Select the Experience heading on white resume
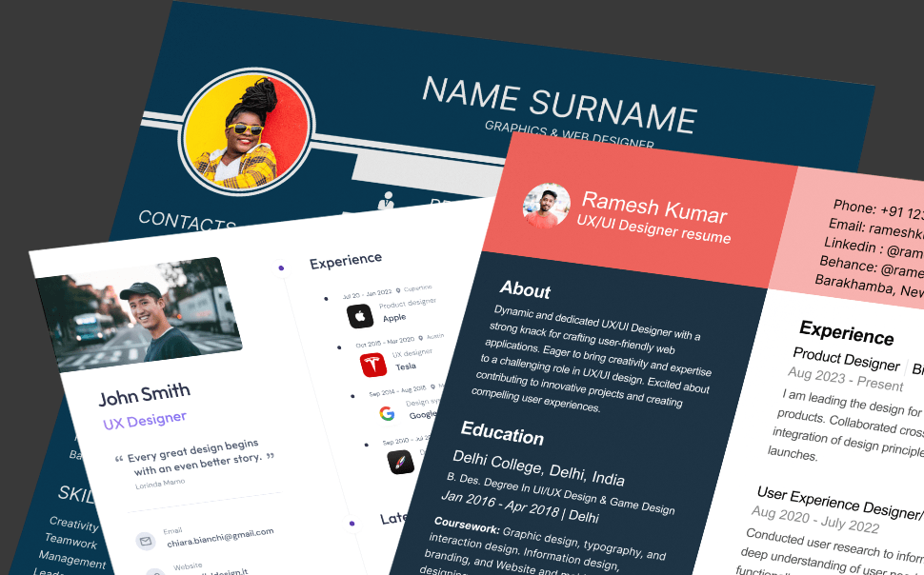Screen dimensions: 924x575 [346, 259]
